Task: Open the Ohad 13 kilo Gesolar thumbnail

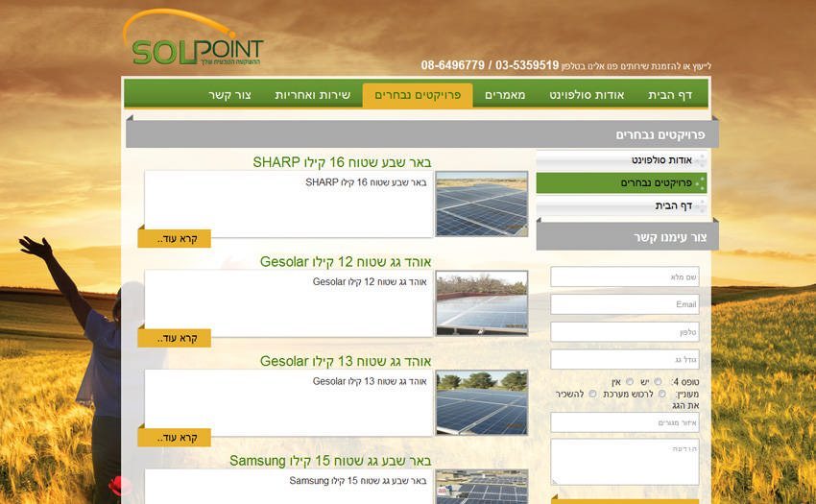Action: (x=481, y=403)
